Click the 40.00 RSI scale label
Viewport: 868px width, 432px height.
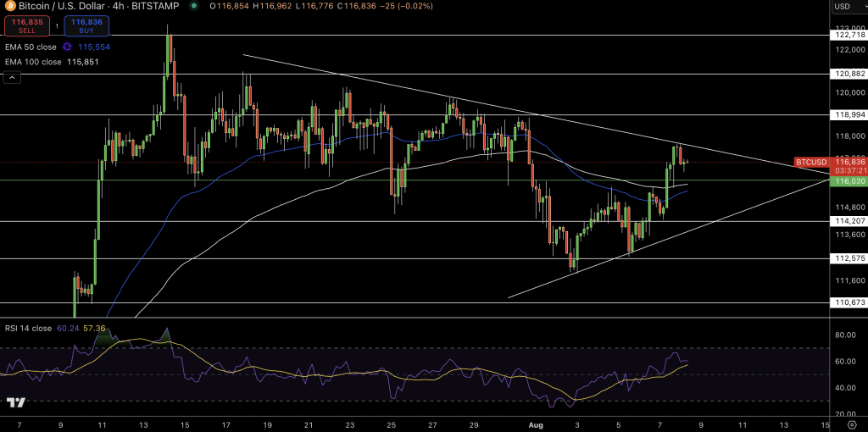(847, 388)
